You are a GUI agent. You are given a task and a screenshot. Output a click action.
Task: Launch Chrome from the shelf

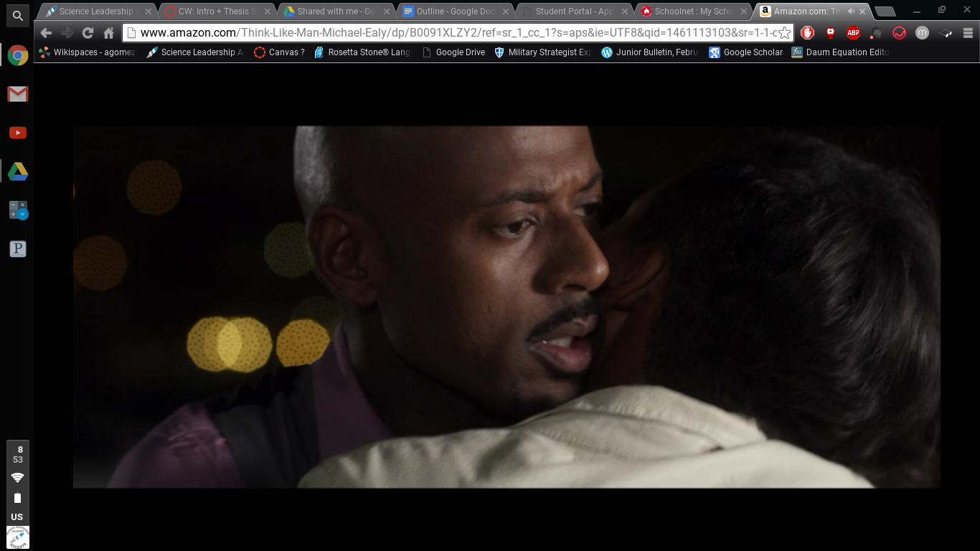(x=18, y=55)
